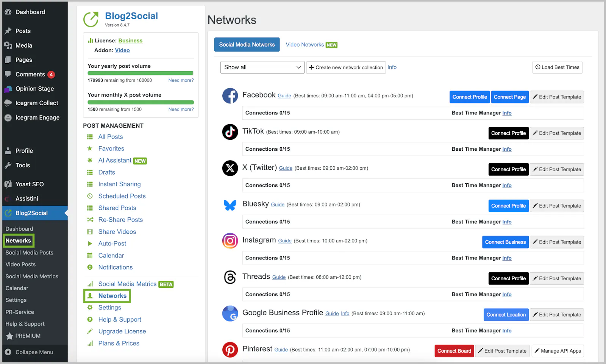Image resolution: width=606 pixels, height=364 pixels.
Task: Open the Facebook Guide link
Action: tap(284, 96)
